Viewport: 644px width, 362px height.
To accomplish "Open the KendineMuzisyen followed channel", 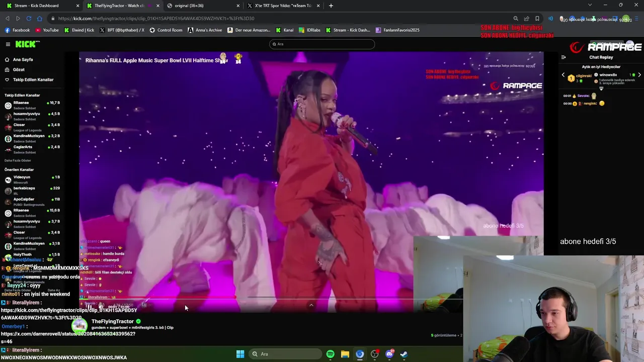I will tap(32, 138).
